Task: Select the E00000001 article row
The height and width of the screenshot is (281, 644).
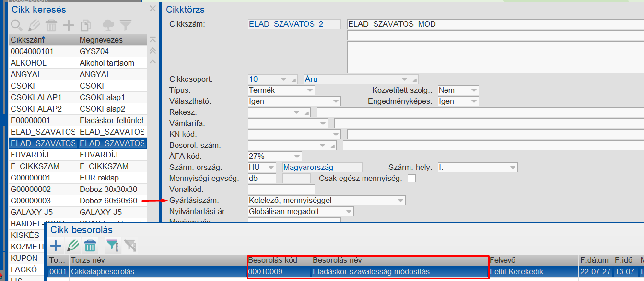Action: pyautogui.click(x=78, y=120)
